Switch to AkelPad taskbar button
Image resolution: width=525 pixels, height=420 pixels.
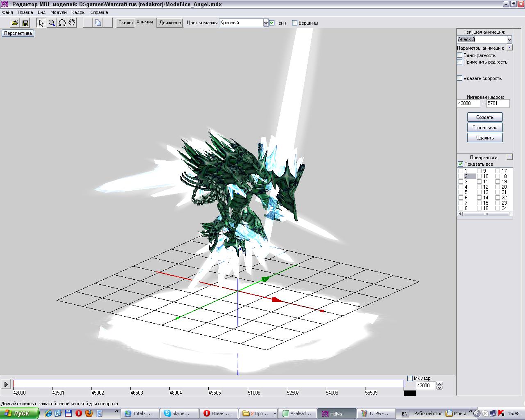[298, 413]
